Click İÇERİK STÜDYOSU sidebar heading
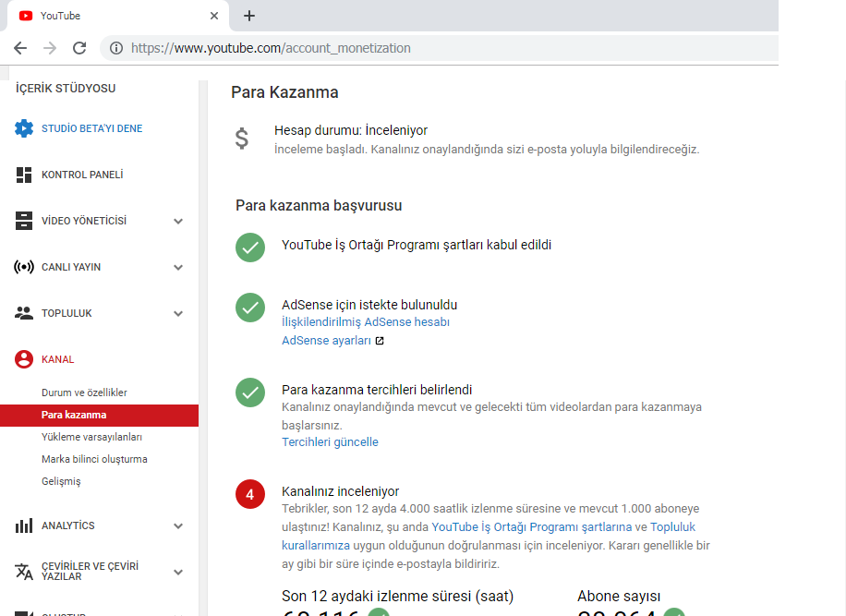846x616 pixels. pos(66,89)
